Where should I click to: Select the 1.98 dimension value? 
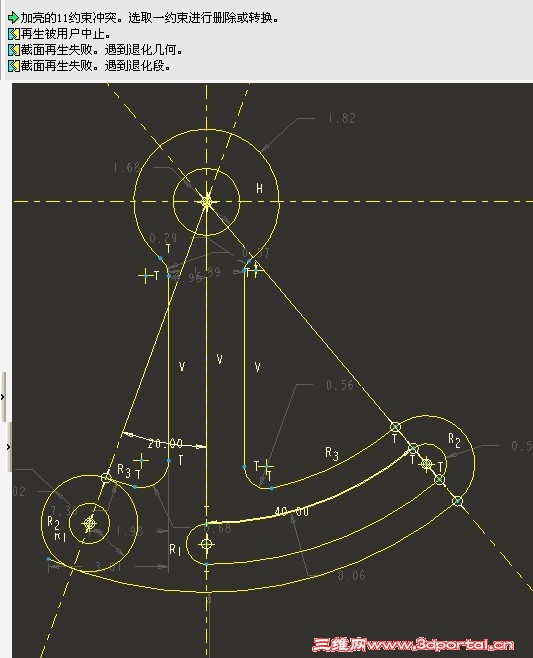tap(130, 531)
